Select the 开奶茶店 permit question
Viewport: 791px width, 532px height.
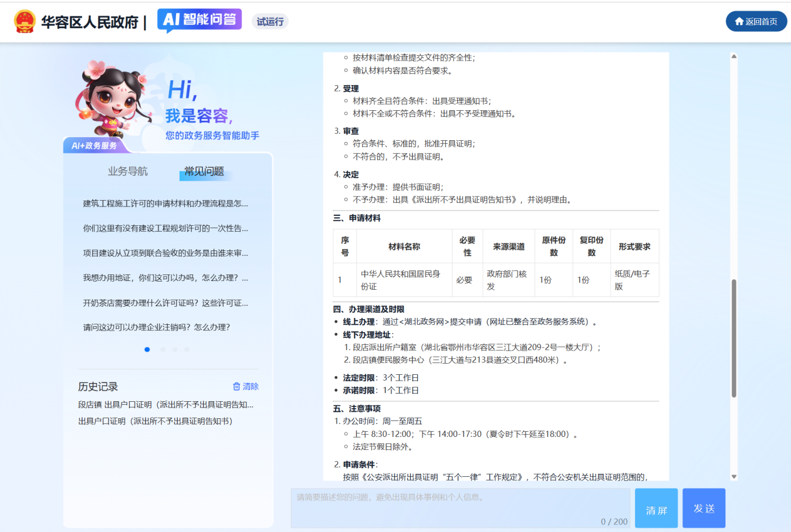point(165,303)
